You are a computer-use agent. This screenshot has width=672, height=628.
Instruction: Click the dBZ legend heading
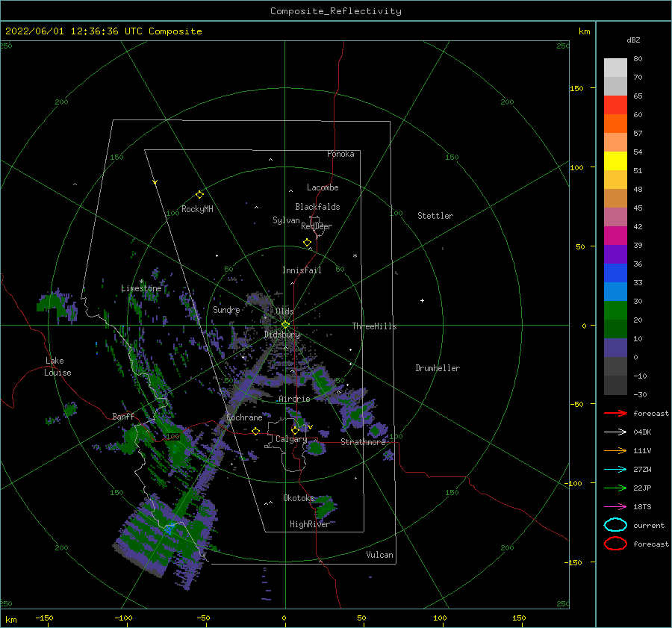point(633,40)
